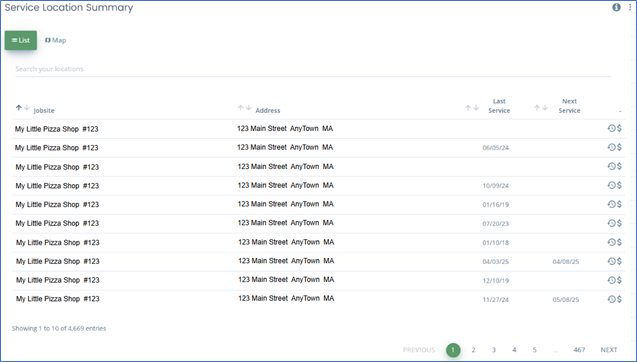Switch to the List view tab

pyautogui.click(x=21, y=40)
